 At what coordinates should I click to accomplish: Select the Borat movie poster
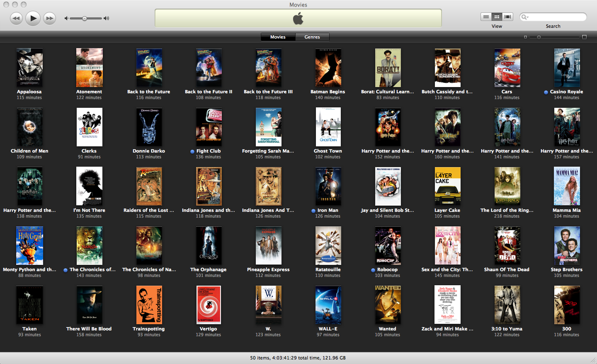click(x=388, y=68)
